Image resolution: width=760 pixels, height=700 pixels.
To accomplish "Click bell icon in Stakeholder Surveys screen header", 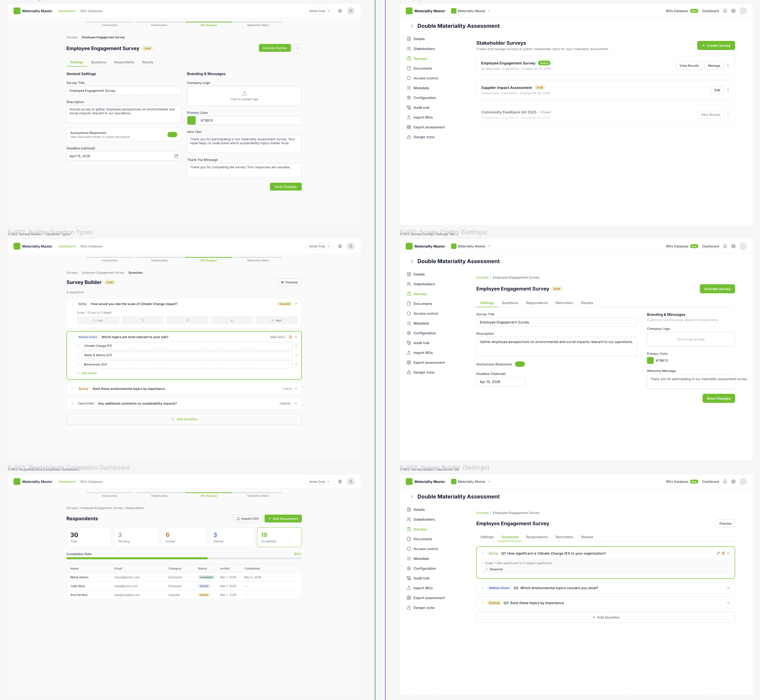I will (725, 11).
